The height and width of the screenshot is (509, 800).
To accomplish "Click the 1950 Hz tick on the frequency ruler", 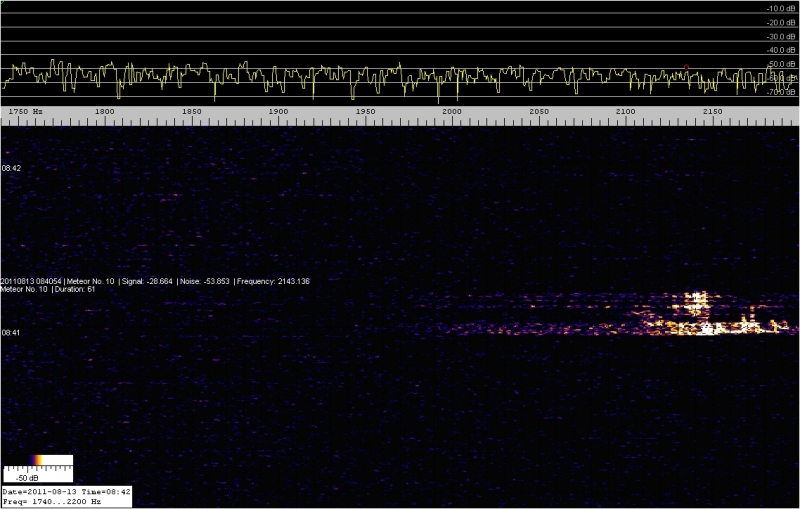I will pos(365,111).
